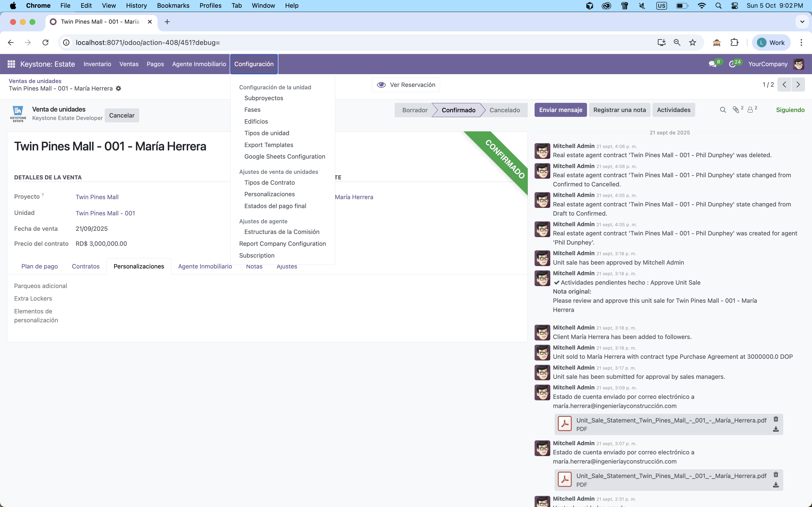Click the Enviar mensaje button

[560, 110]
